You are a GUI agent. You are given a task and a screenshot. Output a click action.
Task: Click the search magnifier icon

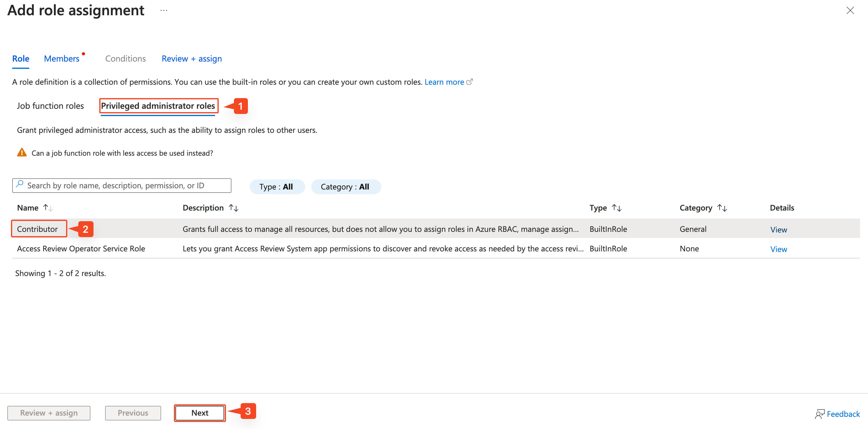coord(20,184)
